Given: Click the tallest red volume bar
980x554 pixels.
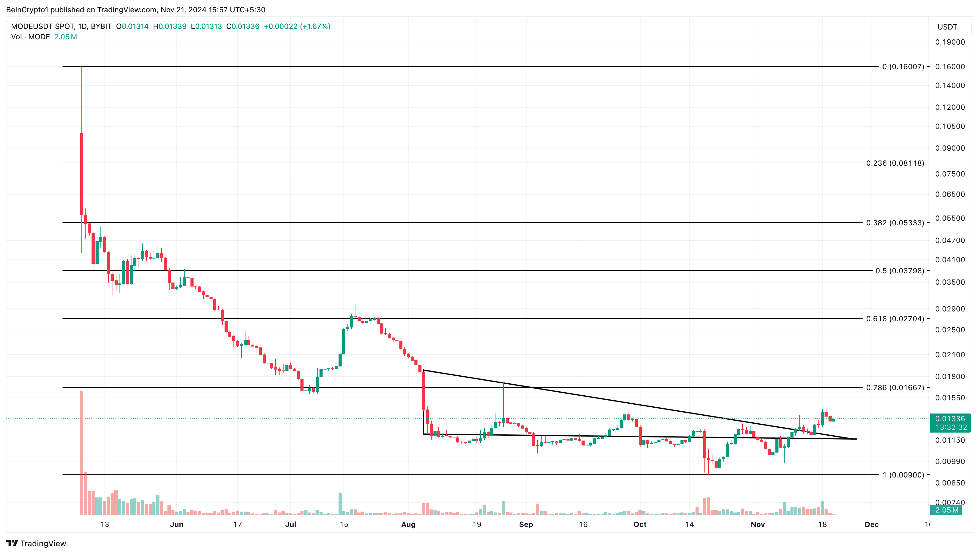Looking at the screenshot, I should click(81, 453).
